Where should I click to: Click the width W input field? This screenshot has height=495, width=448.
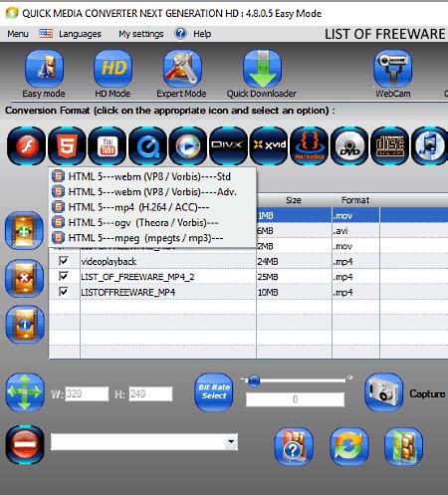point(87,394)
